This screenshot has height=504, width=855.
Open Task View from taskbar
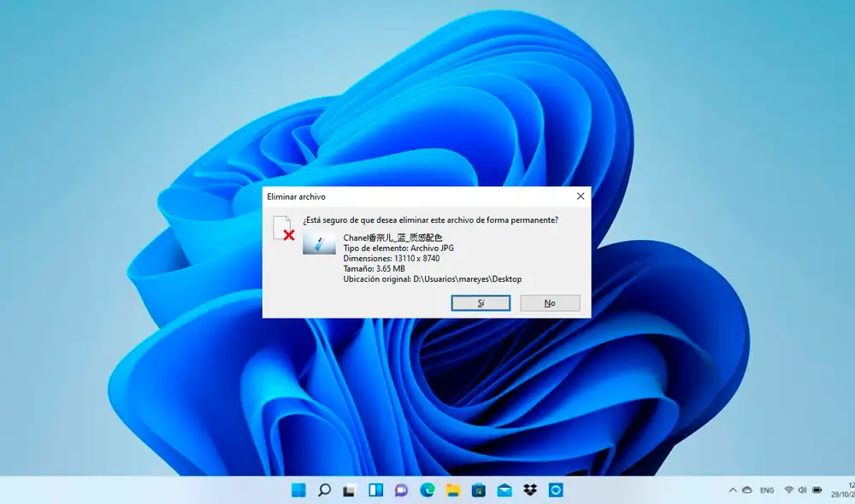pyautogui.click(x=350, y=490)
